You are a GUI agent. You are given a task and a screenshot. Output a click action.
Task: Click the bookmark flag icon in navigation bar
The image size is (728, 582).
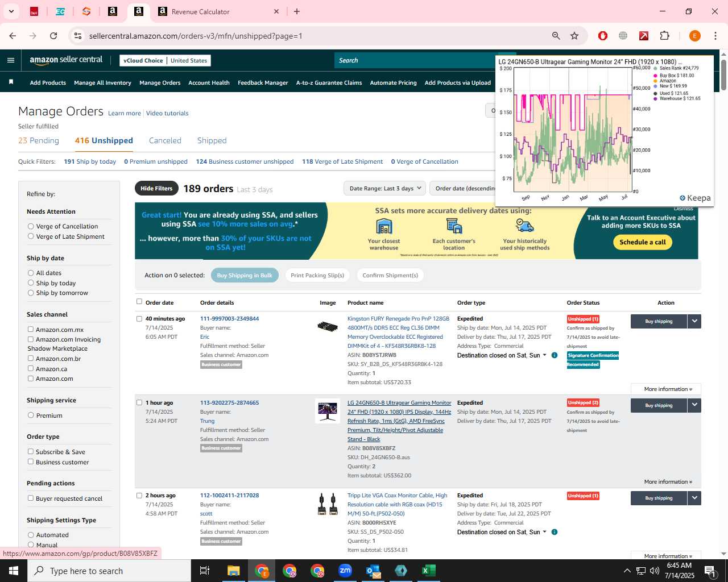11,82
